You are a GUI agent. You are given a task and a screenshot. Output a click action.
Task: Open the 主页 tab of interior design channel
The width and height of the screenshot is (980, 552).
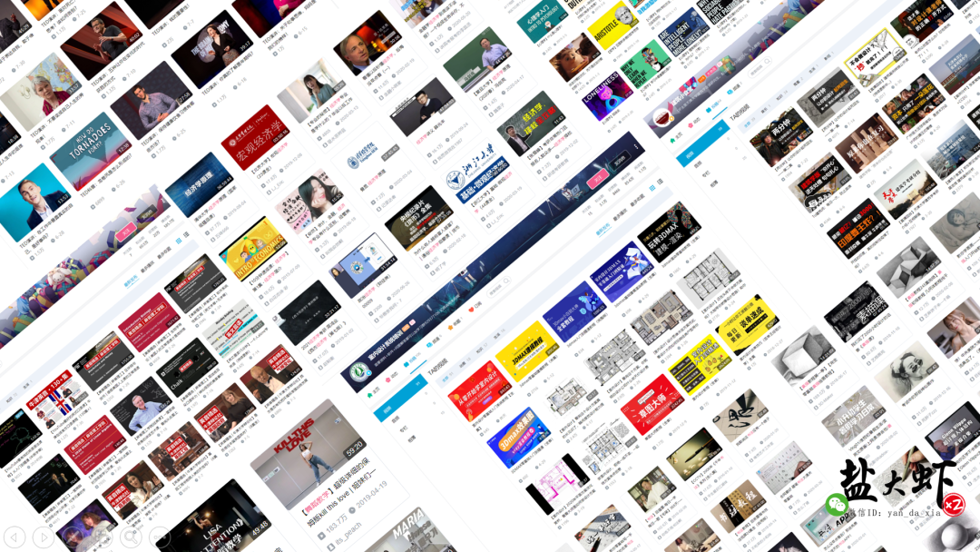374,394
